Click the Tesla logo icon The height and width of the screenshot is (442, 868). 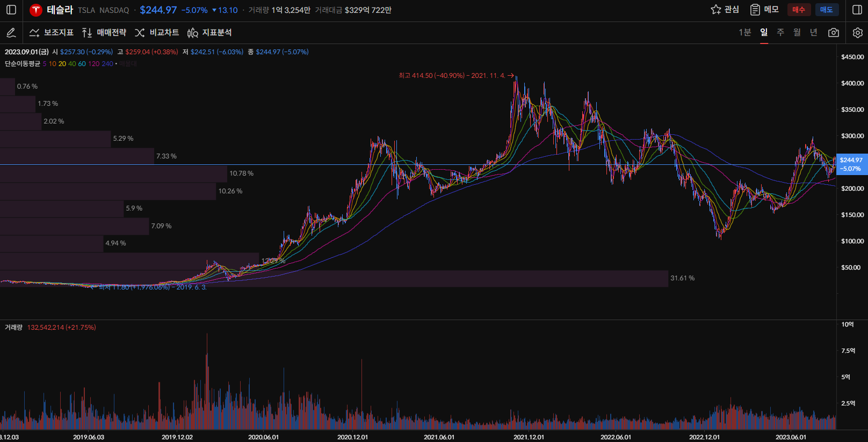(36, 10)
